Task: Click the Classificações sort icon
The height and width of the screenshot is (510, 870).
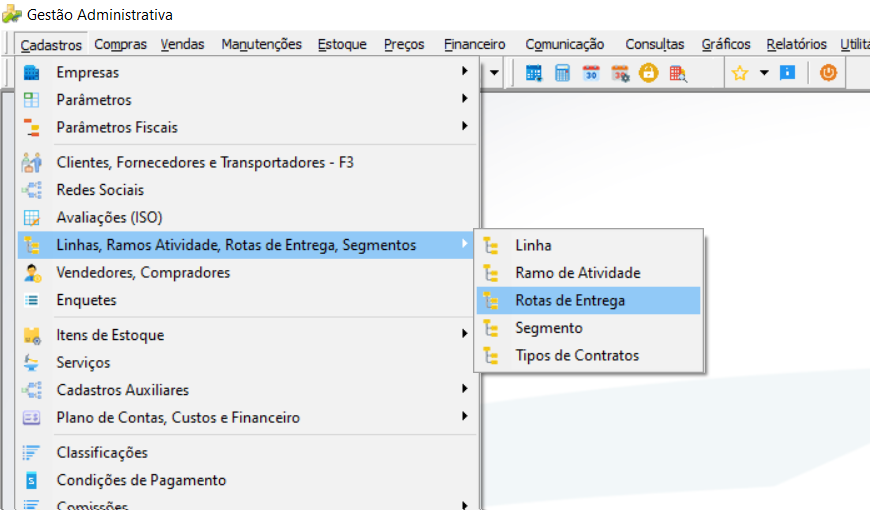Action: 31,452
